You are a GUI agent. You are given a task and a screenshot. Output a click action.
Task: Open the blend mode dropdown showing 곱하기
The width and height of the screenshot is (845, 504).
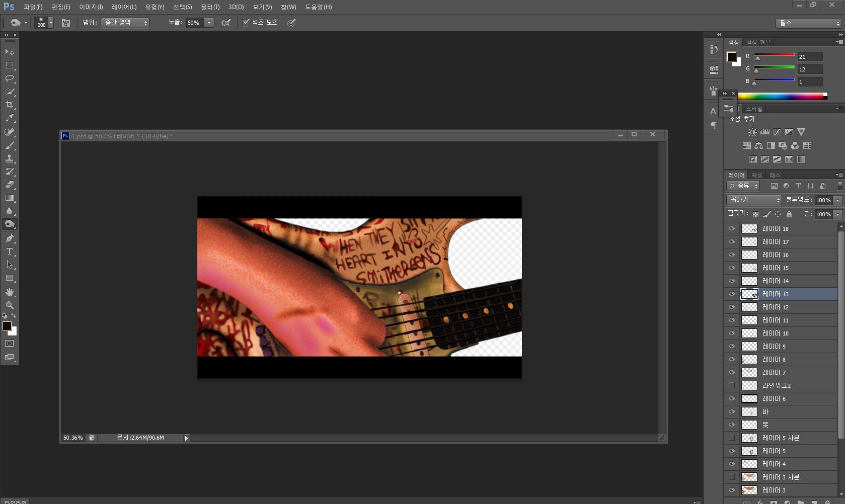pos(753,200)
